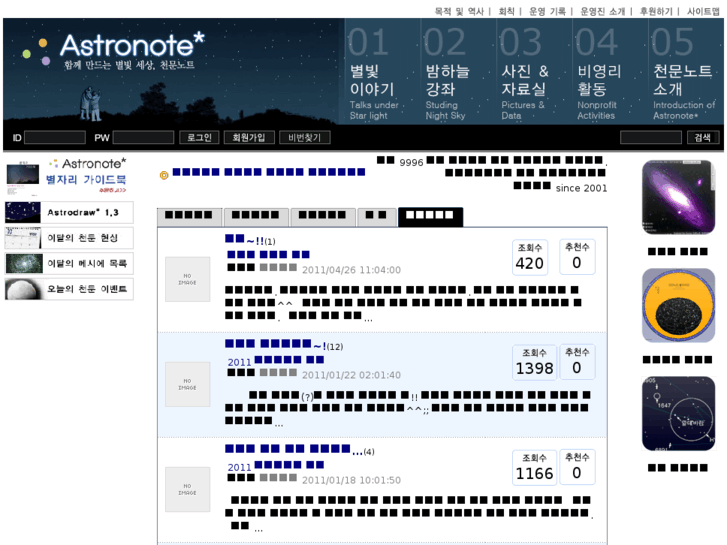The width and height of the screenshot is (727, 545).
Task: Open the 후원하기 donation link
Action: pos(656,11)
